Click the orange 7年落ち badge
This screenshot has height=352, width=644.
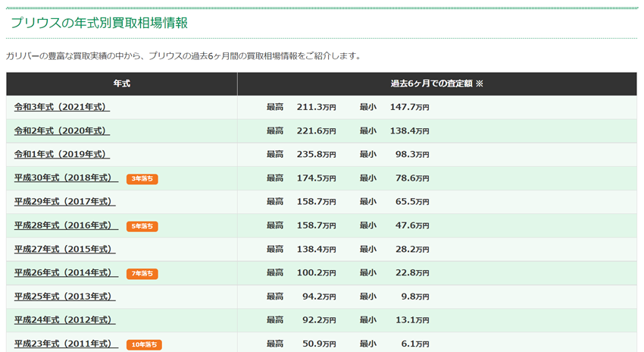pyautogui.click(x=142, y=273)
